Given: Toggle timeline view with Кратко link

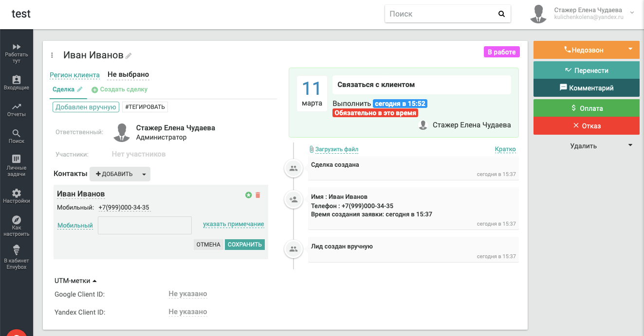Looking at the screenshot, I should tap(505, 149).
